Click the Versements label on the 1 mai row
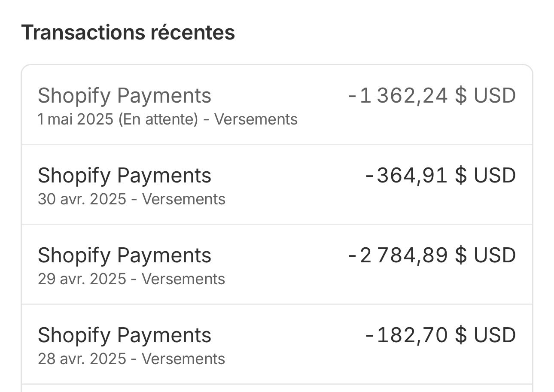Screen dimensions: 554x392 click(x=256, y=119)
